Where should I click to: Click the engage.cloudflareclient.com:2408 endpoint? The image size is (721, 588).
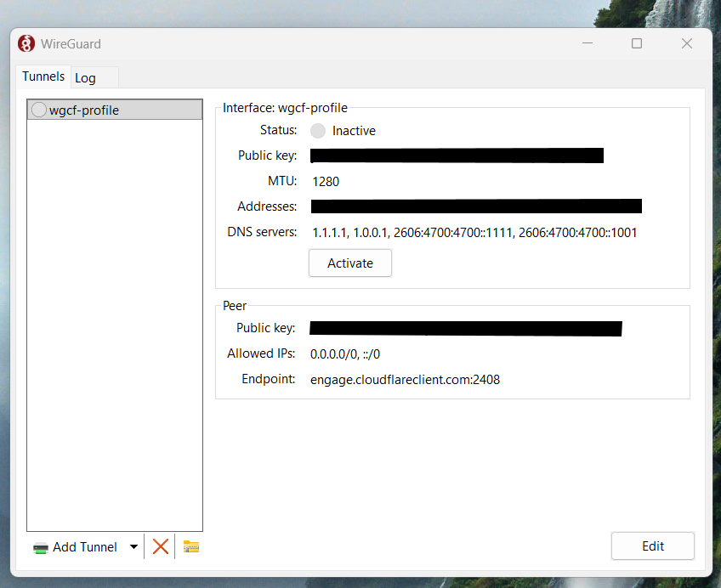[x=405, y=380]
